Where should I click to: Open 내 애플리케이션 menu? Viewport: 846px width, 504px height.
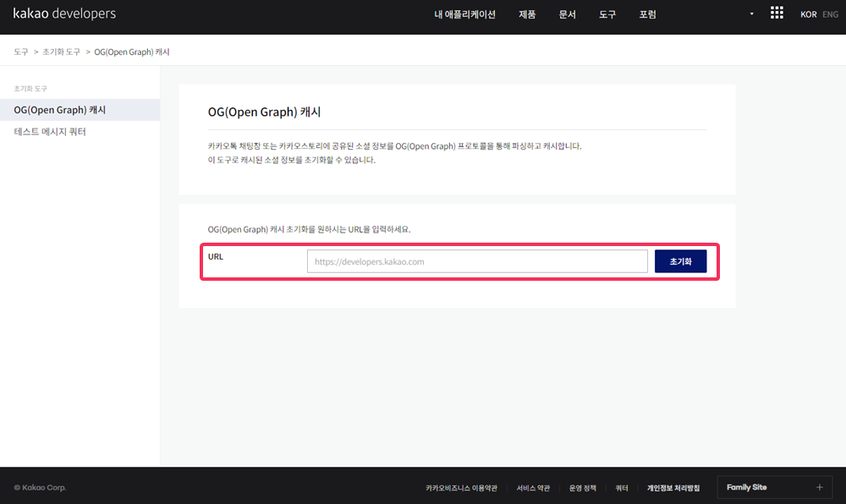pos(464,14)
